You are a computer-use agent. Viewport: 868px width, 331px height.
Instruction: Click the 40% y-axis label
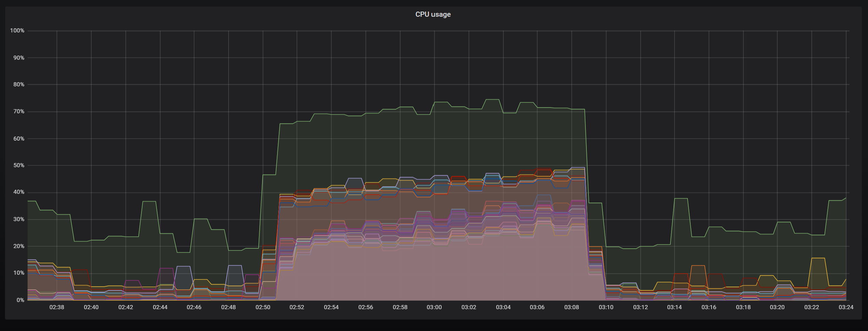[19, 192]
